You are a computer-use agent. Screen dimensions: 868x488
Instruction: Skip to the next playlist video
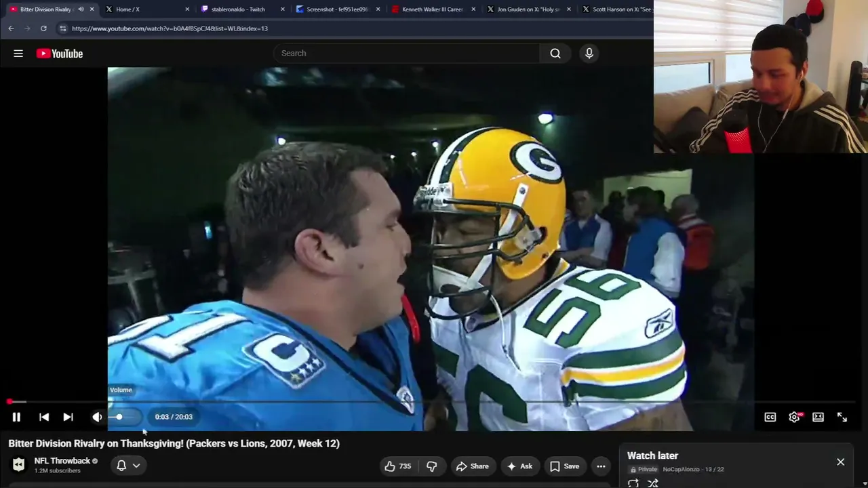(x=68, y=417)
